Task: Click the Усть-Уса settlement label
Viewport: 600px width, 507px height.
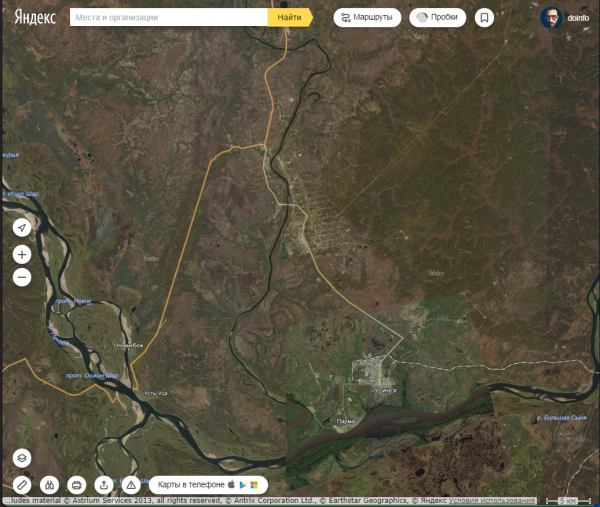Action: pos(156,393)
